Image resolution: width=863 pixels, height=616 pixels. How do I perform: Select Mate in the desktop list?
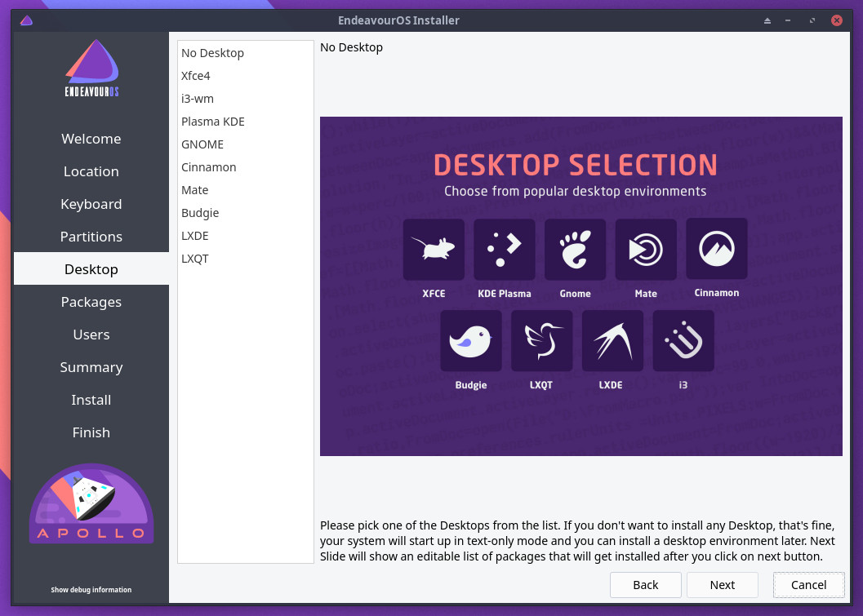tap(246, 190)
